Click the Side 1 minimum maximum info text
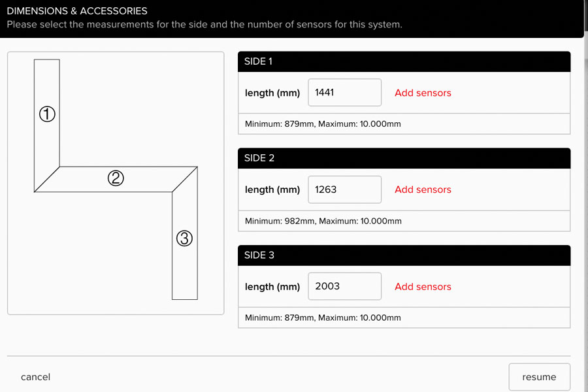The height and width of the screenshot is (392, 588). click(323, 123)
